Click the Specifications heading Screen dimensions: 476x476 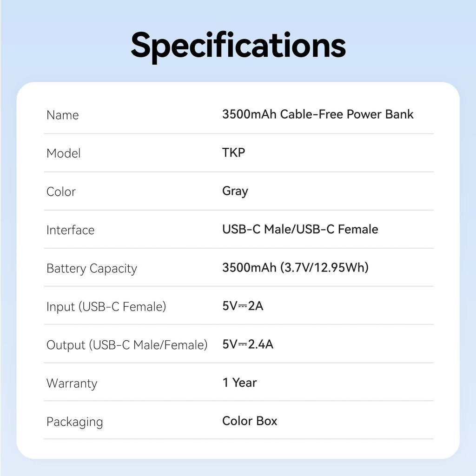(x=238, y=45)
